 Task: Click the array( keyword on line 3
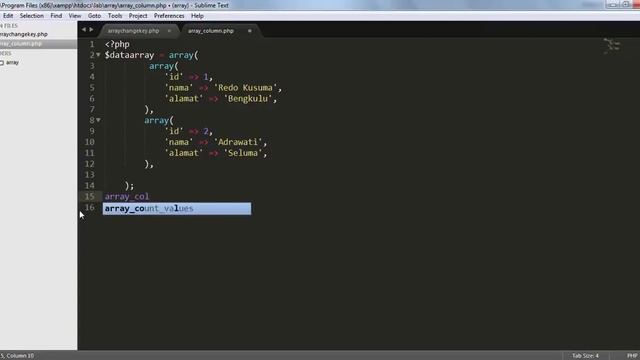point(164,66)
